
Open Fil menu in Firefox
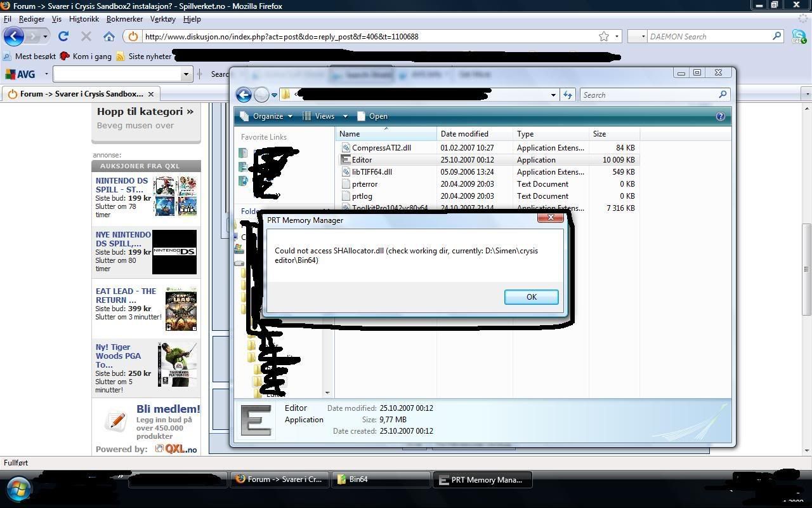pyautogui.click(x=8, y=19)
